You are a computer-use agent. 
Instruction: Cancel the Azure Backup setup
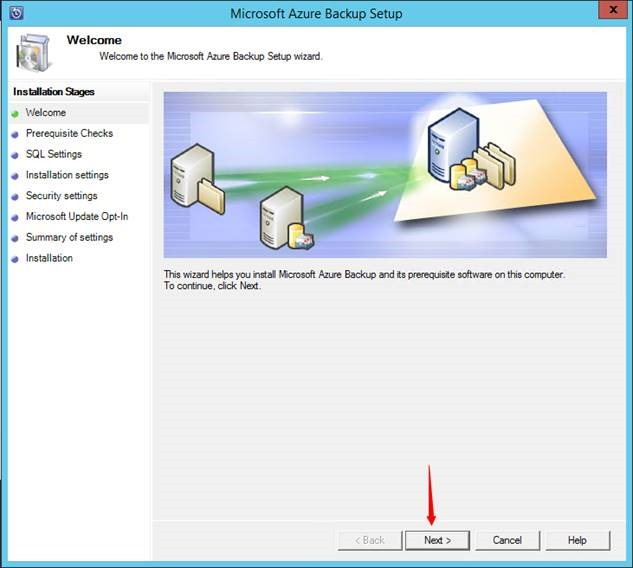(507, 540)
